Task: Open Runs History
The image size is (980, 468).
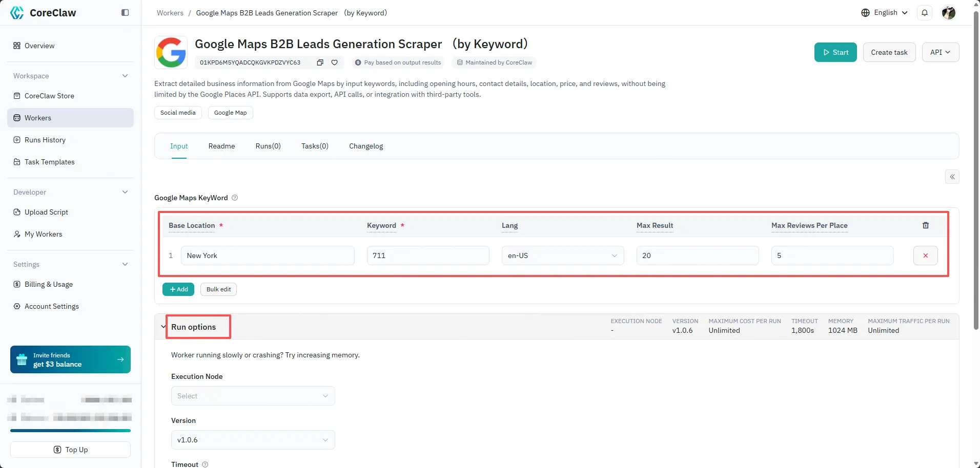Action: 70,140
